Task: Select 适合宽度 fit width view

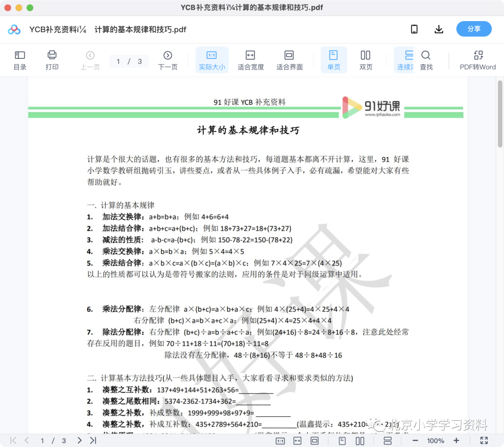Action: (x=251, y=61)
